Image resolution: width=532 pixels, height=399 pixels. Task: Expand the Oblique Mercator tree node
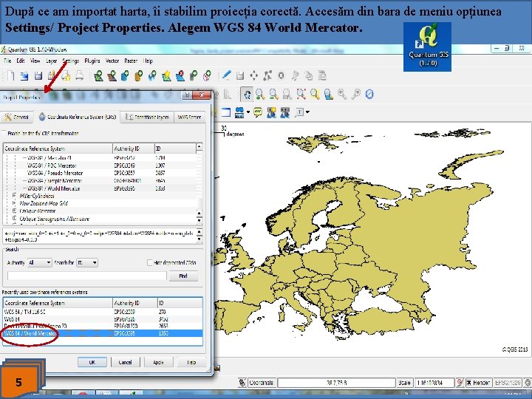14,211
